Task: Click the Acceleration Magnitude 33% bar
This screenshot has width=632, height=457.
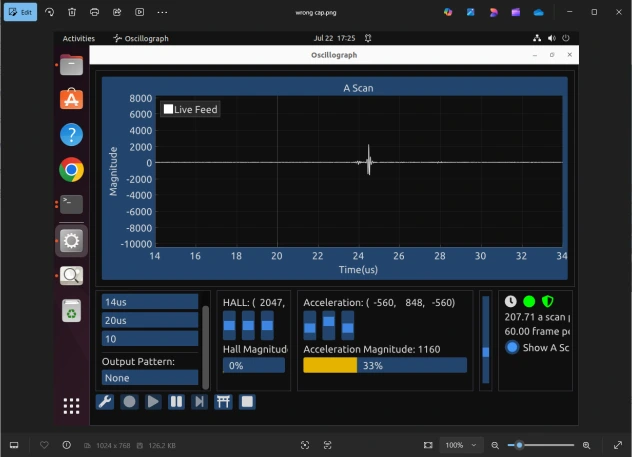Action: coord(385,366)
